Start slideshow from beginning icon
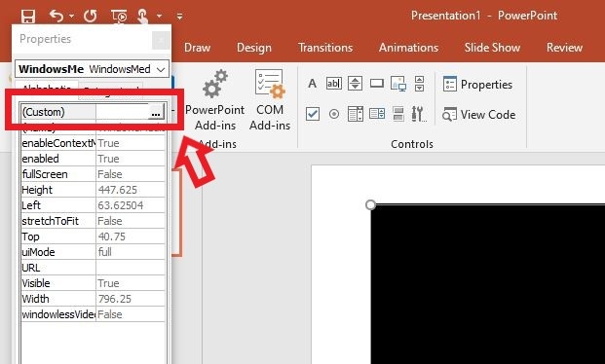 119,17
